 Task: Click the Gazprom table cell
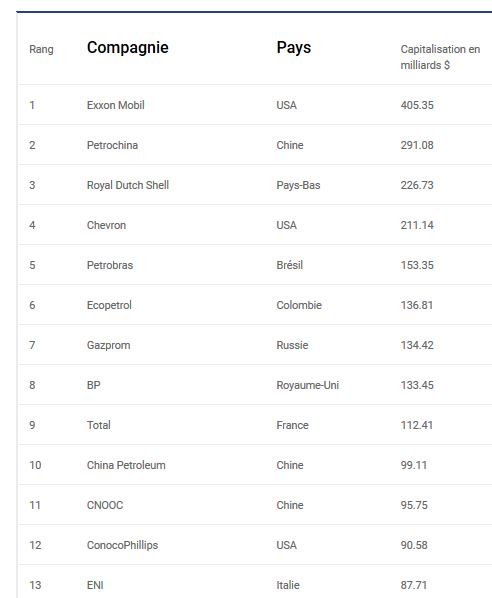pyautogui.click(x=108, y=345)
